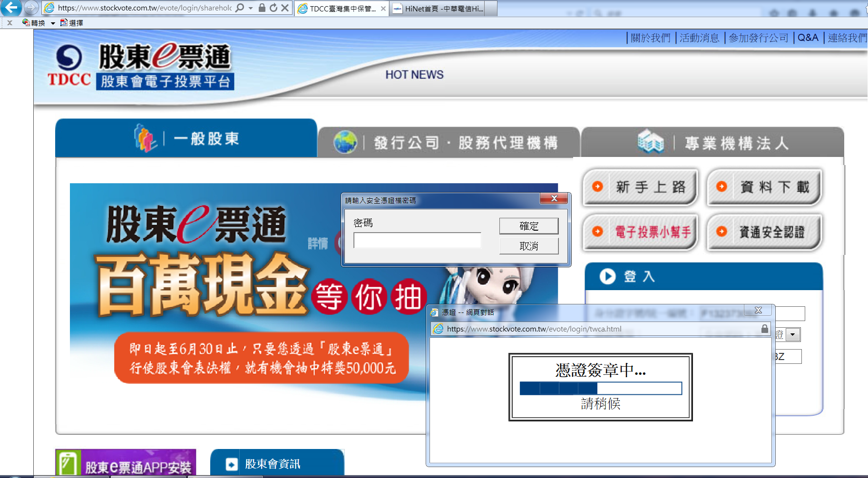Go back with the browser back arrow
The image size is (868, 478).
(x=11, y=8)
